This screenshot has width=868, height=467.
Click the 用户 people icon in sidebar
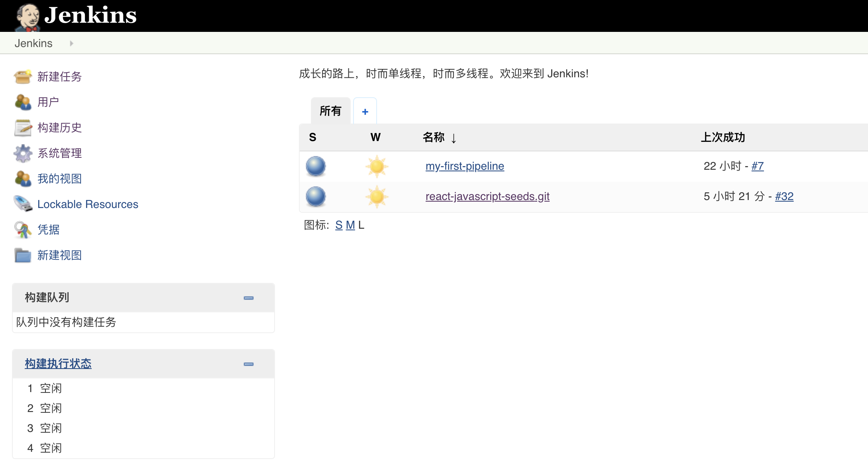(x=23, y=102)
